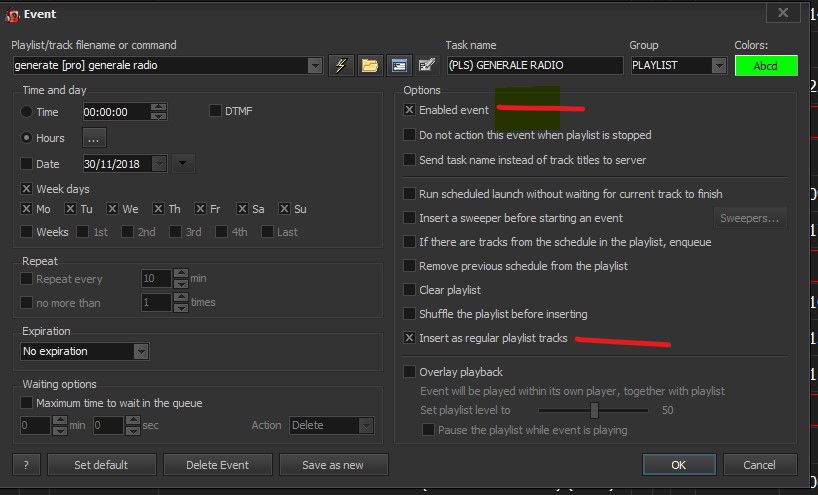Select the Time radio button

click(26, 112)
